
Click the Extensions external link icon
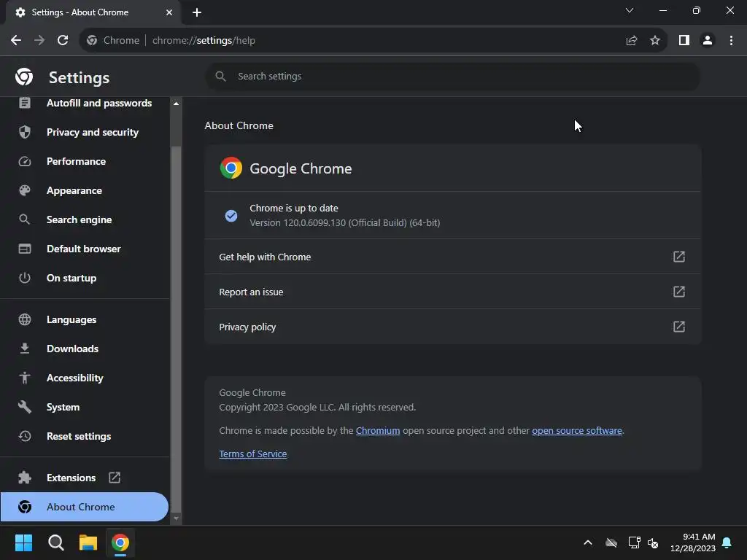115,478
